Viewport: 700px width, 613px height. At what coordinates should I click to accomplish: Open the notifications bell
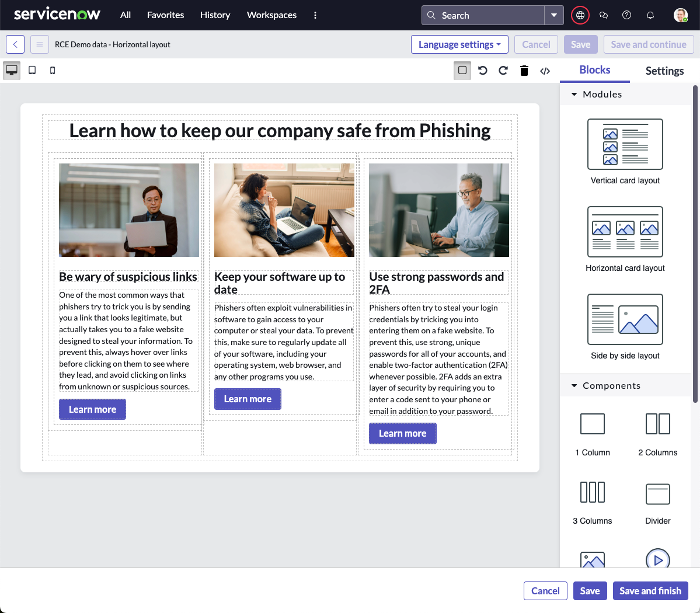650,15
